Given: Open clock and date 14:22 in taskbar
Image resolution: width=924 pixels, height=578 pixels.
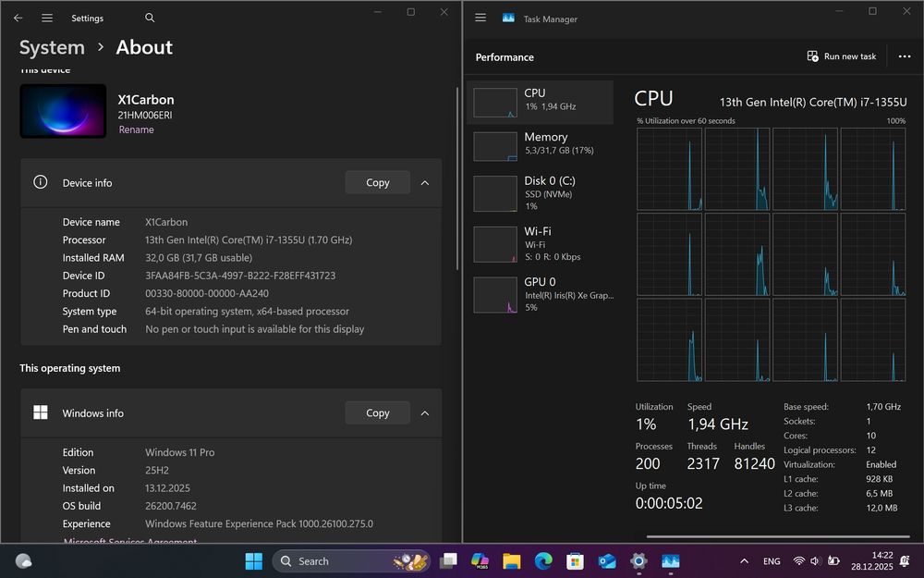Looking at the screenshot, I should coord(871,561).
